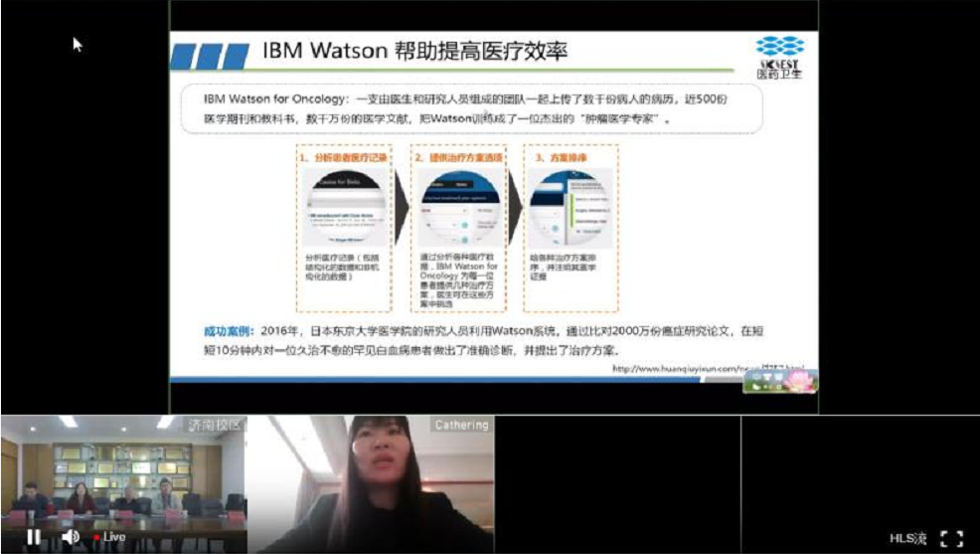The width and height of the screenshot is (980, 554).
Task: Click the step 1 分析患者医疗记录 screenshot
Action: pos(344,210)
